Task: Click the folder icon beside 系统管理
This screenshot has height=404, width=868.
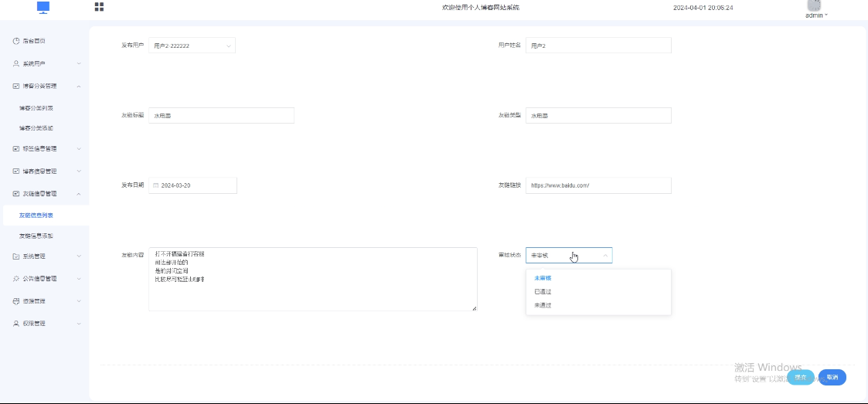Action: coord(16,256)
